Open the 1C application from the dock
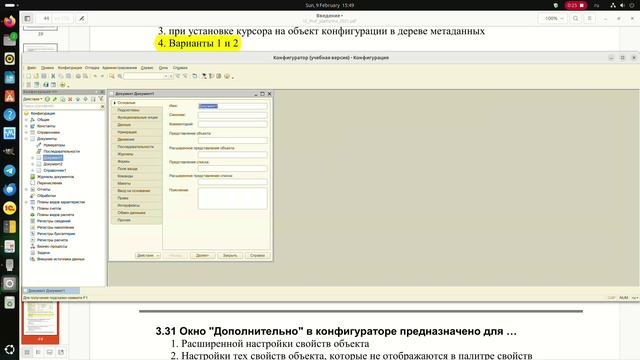Screen dimensions: 640x360 9,208
